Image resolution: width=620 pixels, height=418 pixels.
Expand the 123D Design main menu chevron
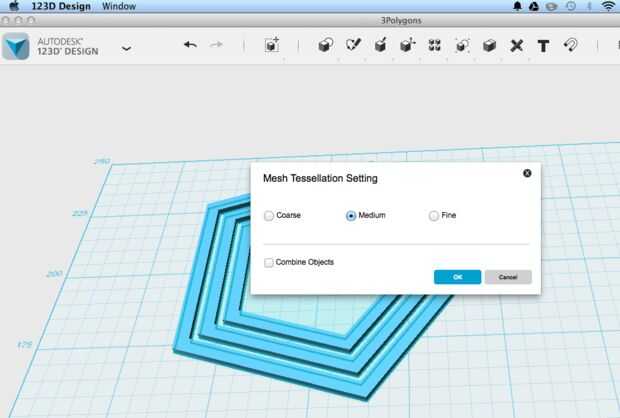(127, 49)
